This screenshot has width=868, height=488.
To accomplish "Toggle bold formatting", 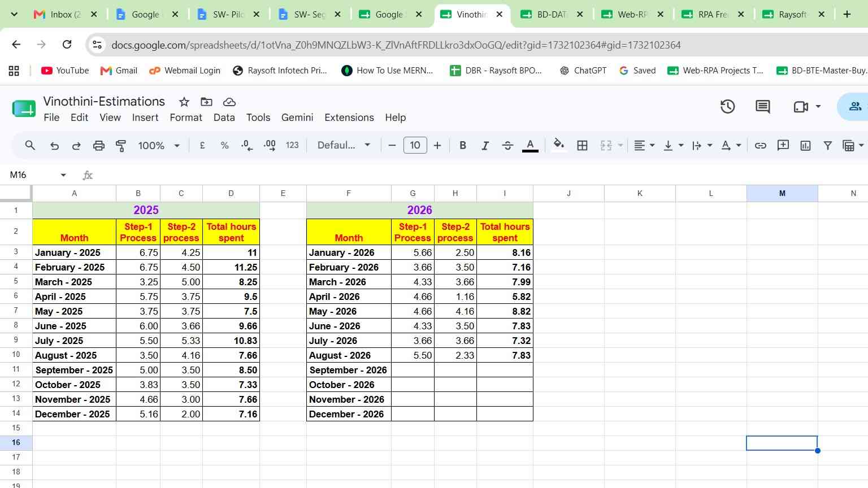I will pyautogui.click(x=463, y=146).
